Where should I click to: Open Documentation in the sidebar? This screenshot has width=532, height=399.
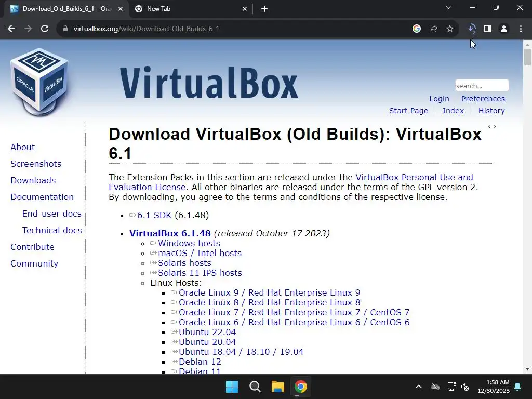click(42, 197)
